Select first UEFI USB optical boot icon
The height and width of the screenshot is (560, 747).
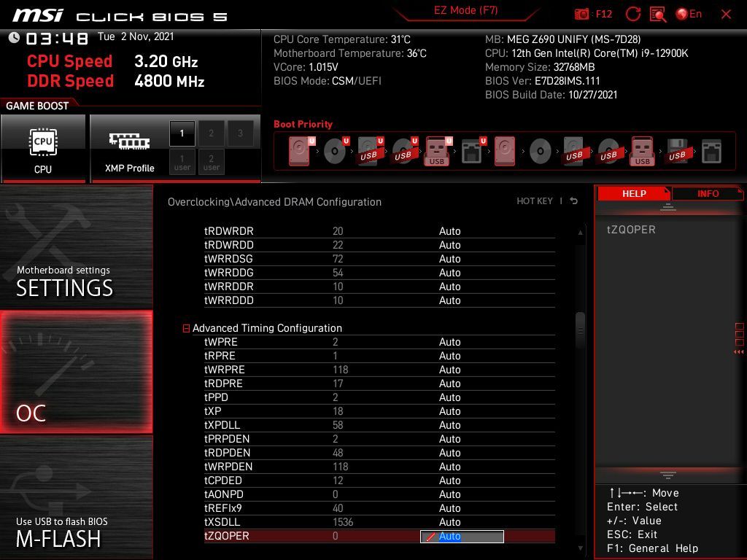coord(404,151)
